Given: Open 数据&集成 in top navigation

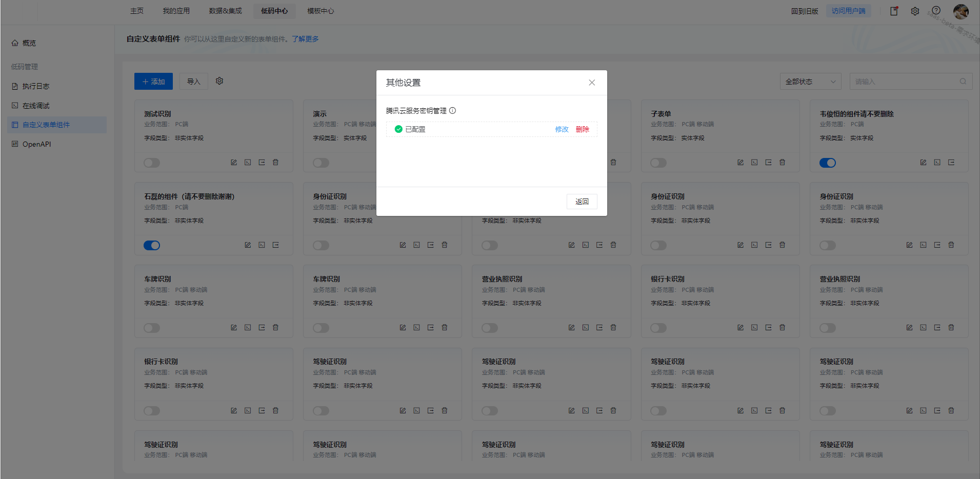Looking at the screenshot, I should [x=225, y=11].
